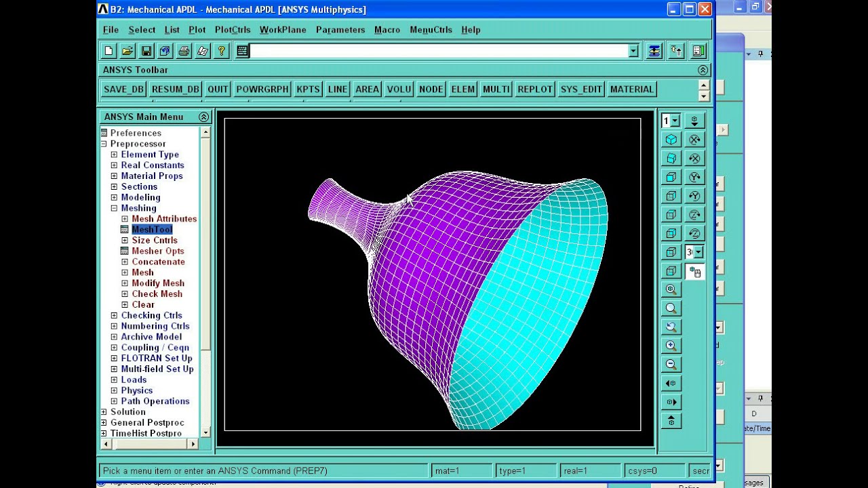Screen dimensions: 868x488
Task: Rotate model about -Y axis icon
Action: click(694, 196)
